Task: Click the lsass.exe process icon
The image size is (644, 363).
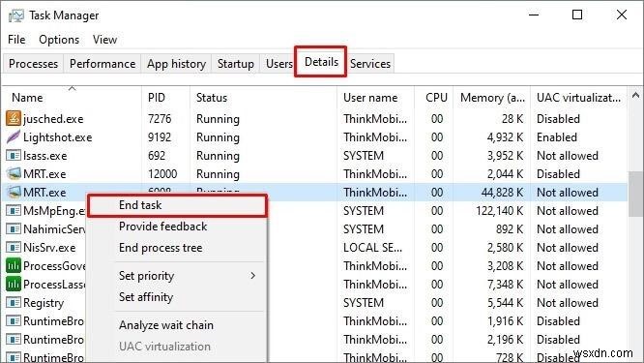Action: [x=14, y=156]
